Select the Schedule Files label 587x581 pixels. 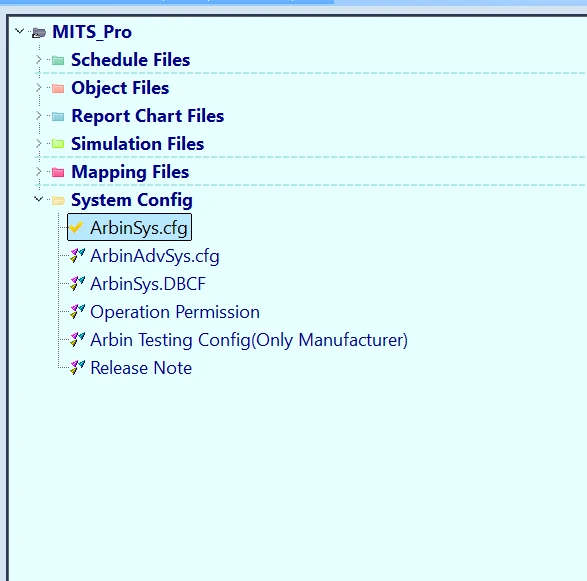tap(131, 60)
